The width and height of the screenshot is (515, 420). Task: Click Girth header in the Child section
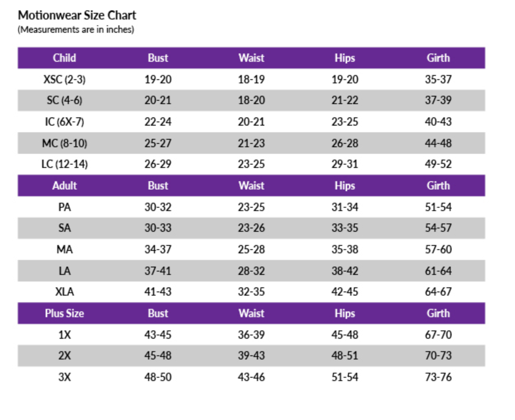[438, 58]
